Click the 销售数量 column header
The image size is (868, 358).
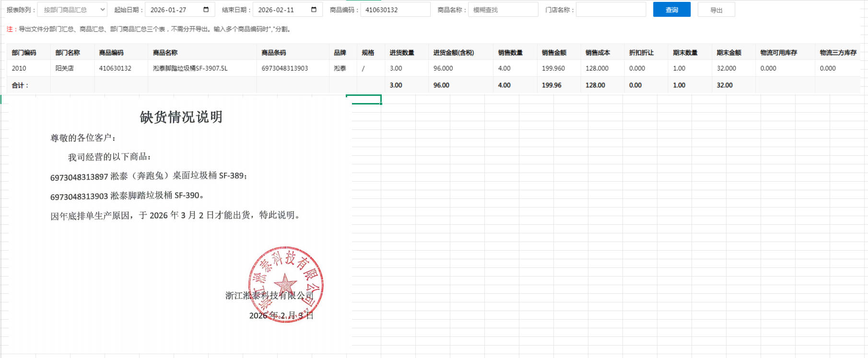point(510,53)
